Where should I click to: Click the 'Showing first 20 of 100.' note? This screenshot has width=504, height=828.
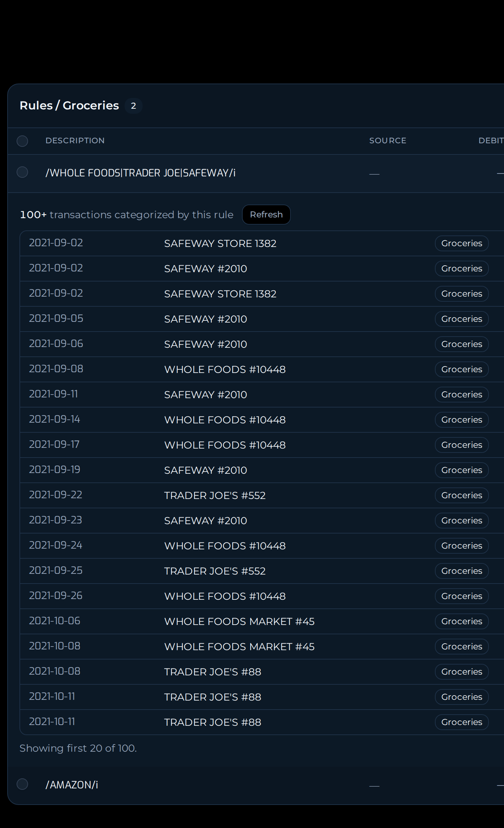click(x=78, y=748)
